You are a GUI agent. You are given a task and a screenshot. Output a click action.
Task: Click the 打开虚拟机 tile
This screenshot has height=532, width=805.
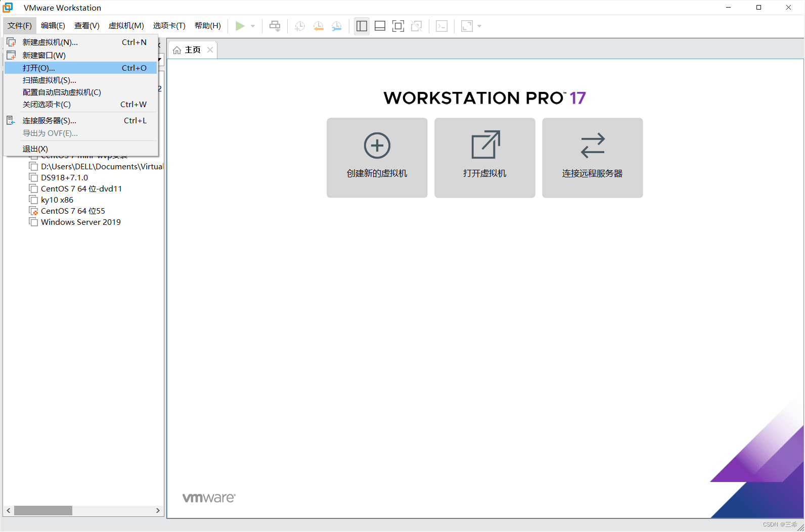(x=485, y=158)
